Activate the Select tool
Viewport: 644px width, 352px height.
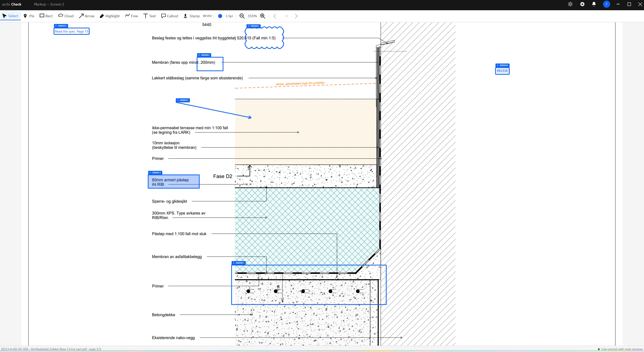10,16
